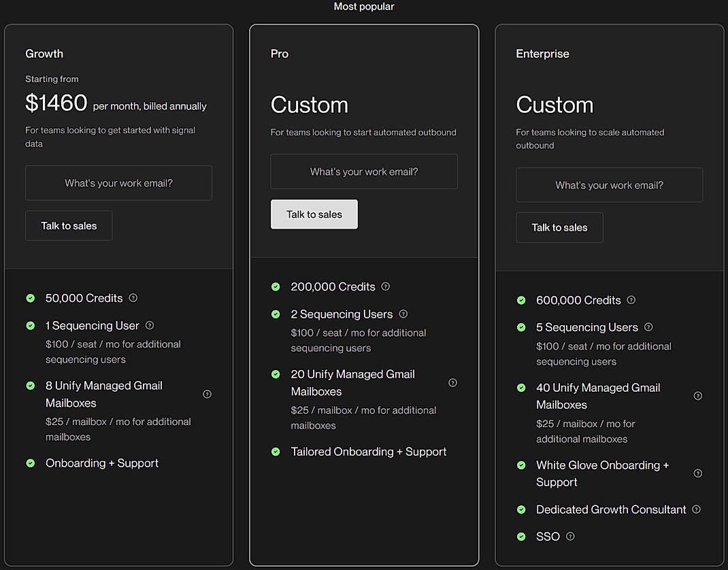
Task: Click Pro description about start automated outbound
Action: pos(363,132)
